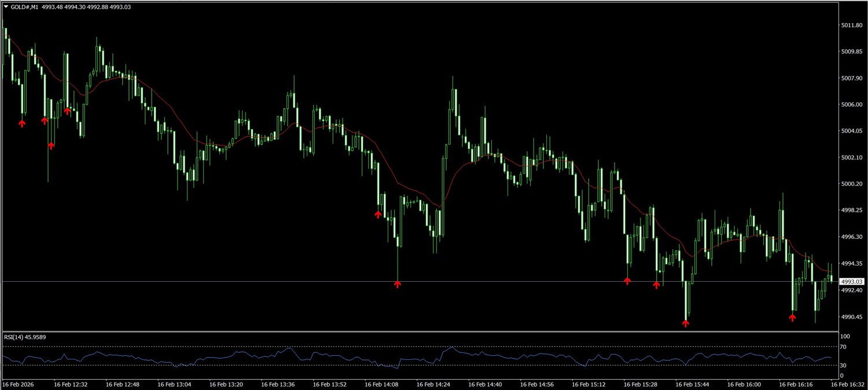Select the 4990.45 price scale label
The width and height of the screenshot is (868, 390).
pos(852,317)
